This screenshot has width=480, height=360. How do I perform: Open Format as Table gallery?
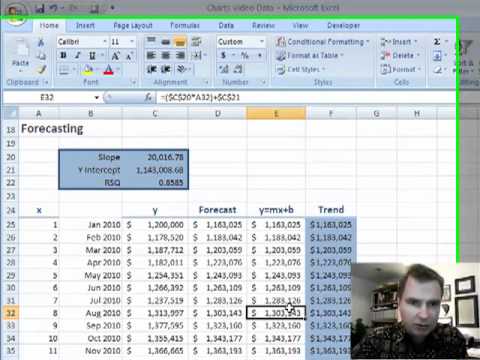point(310,55)
